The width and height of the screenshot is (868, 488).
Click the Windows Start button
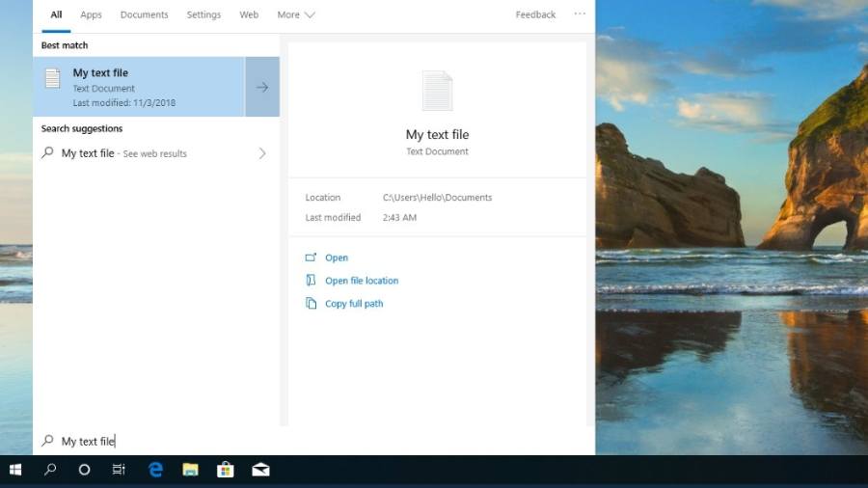(15, 470)
